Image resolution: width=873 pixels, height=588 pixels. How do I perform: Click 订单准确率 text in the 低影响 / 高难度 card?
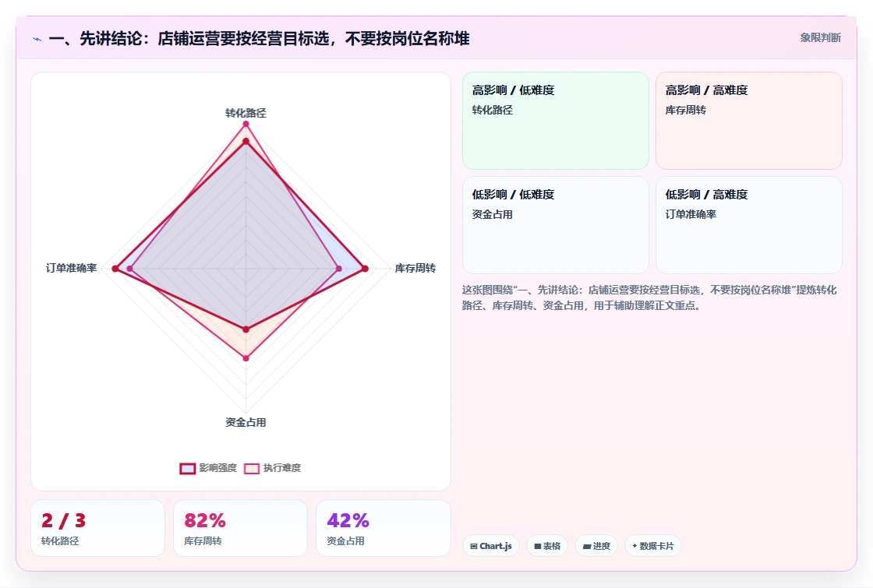(691, 214)
